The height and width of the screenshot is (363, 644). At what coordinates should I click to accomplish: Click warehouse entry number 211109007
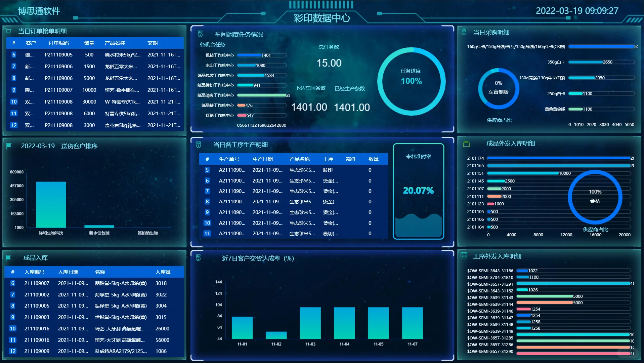click(37, 283)
